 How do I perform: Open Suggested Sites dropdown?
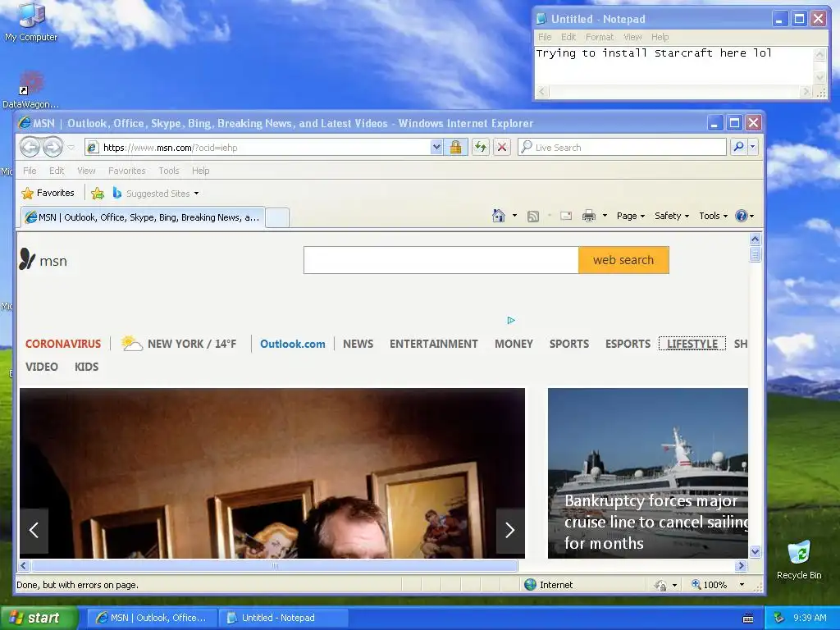tap(155, 194)
